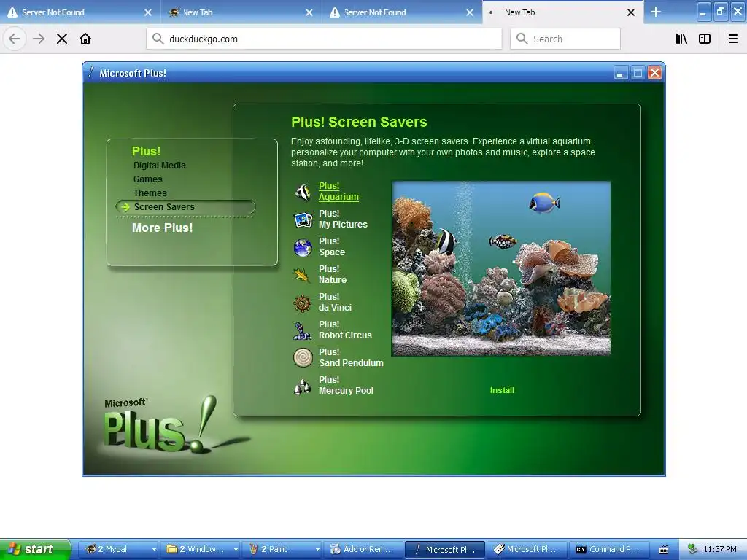Click the Plus! Aquarium link
747x560 pixels.
(338, 192)
